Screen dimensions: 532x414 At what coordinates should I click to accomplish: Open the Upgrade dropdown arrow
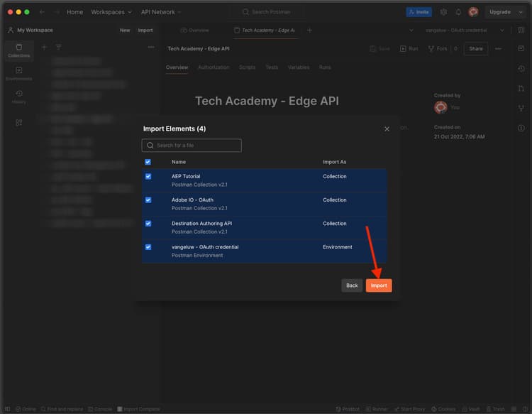coord(521,12)
